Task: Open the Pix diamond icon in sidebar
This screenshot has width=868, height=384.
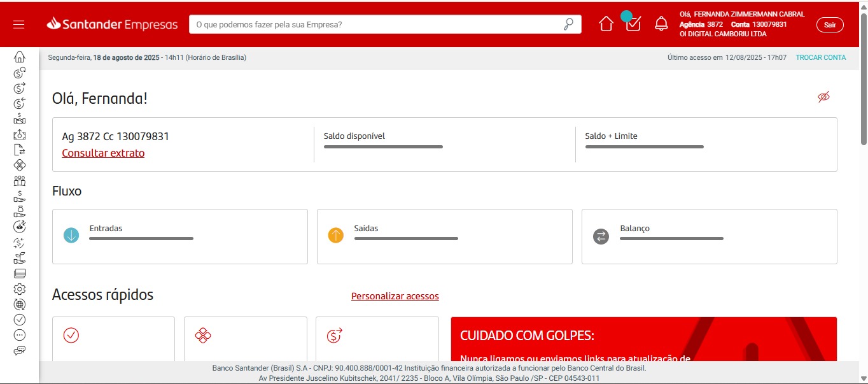Action: click(x=20, y=165)
